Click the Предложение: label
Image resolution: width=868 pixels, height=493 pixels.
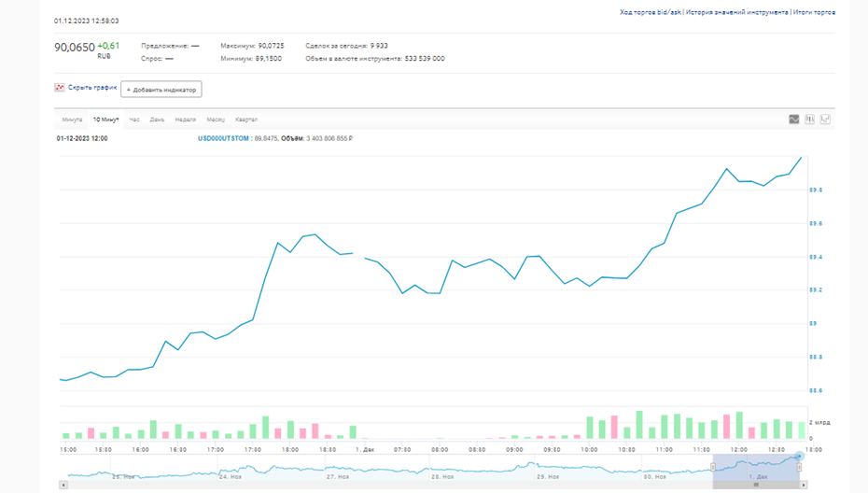point(165,46)
